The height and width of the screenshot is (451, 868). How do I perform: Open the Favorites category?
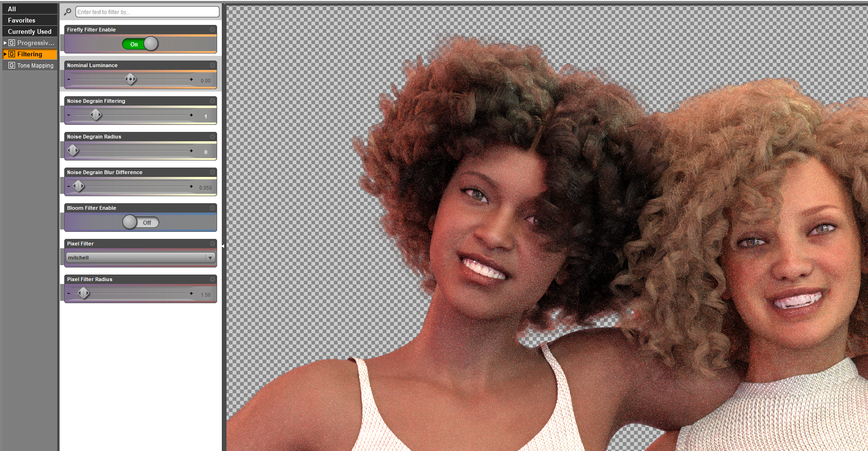coord(22,20)
